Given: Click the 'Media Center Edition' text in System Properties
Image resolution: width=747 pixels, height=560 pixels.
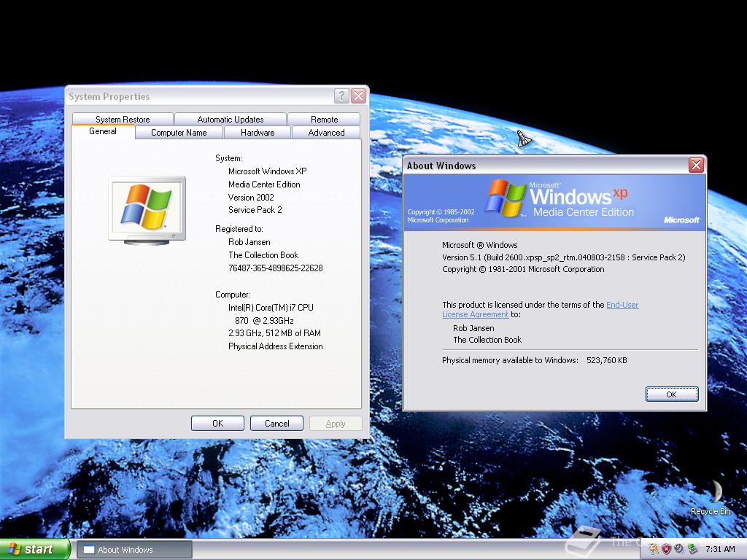Looking at the screenshot, I should pos(264,184).
